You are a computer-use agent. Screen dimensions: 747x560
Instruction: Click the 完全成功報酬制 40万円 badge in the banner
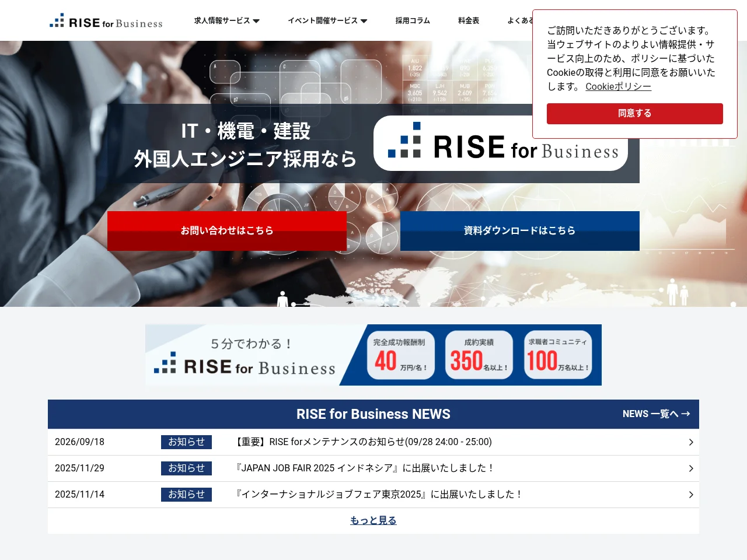coord(401,355)
